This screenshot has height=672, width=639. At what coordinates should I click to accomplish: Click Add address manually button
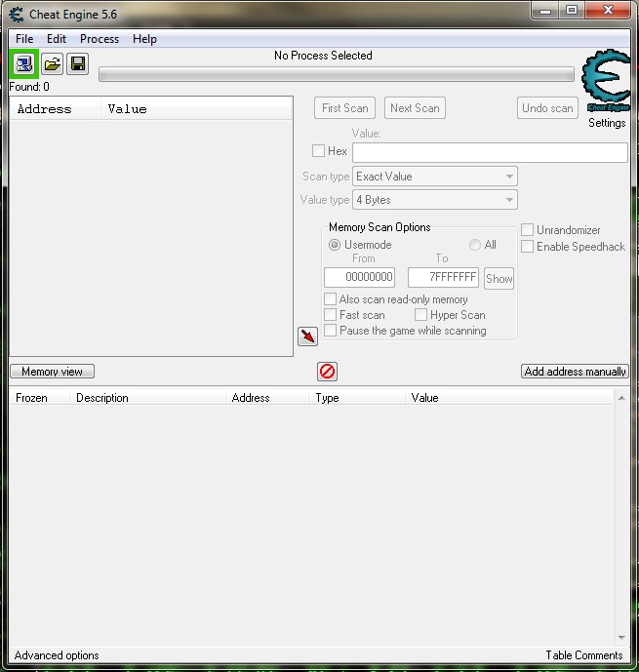point(576,372)
